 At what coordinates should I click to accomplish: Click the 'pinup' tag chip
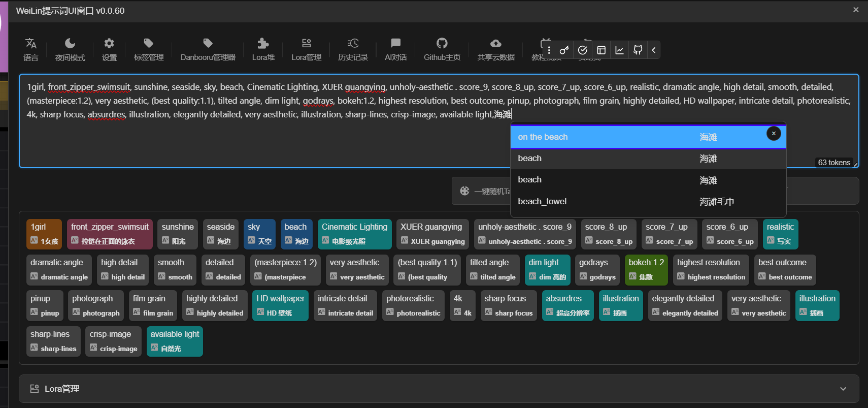point(45,306)
